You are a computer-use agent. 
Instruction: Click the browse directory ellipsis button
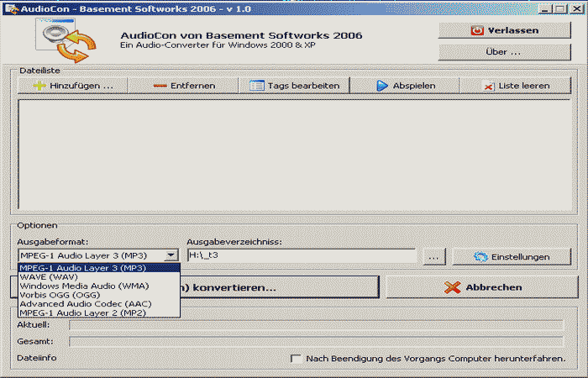433,256
